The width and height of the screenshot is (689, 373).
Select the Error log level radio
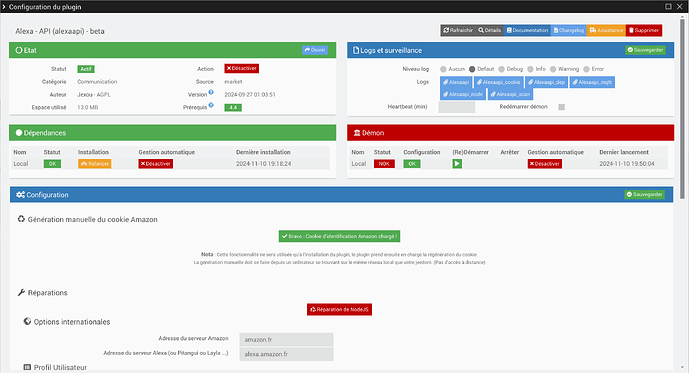(586, 69)
